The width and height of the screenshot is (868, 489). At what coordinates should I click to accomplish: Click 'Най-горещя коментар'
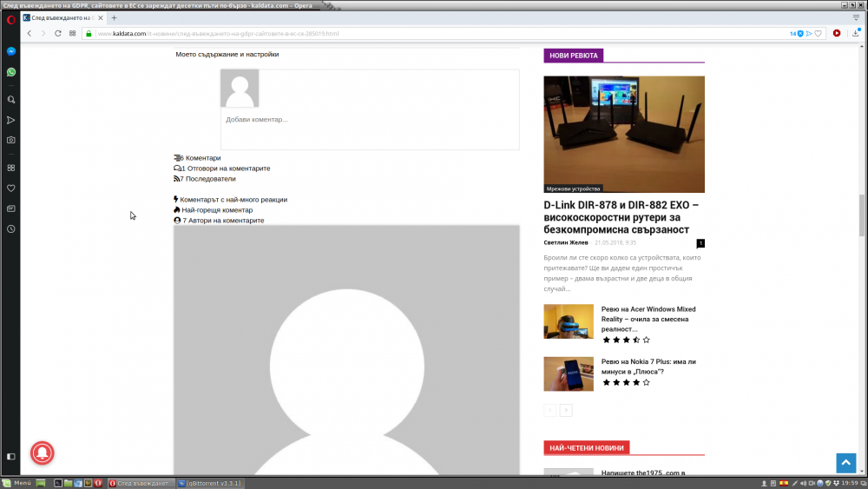tap(214, 210)
